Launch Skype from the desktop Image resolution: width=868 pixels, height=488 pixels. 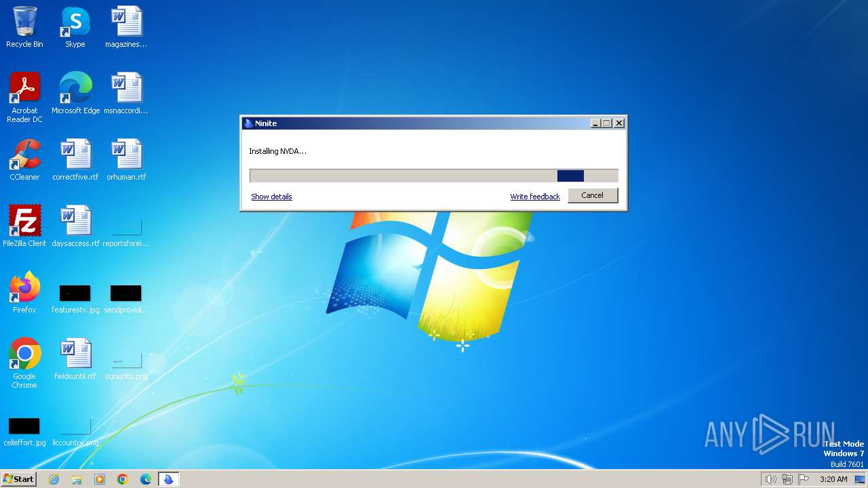point(75,28)
